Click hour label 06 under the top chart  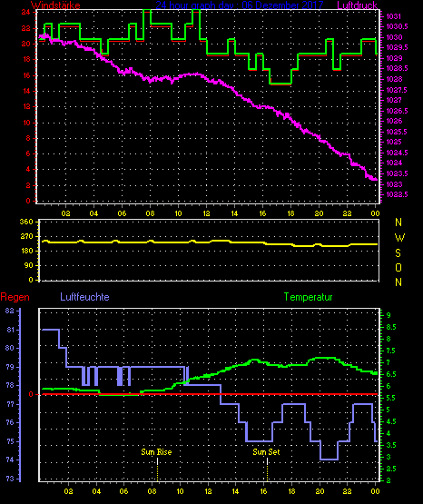(x=122, y=213)
